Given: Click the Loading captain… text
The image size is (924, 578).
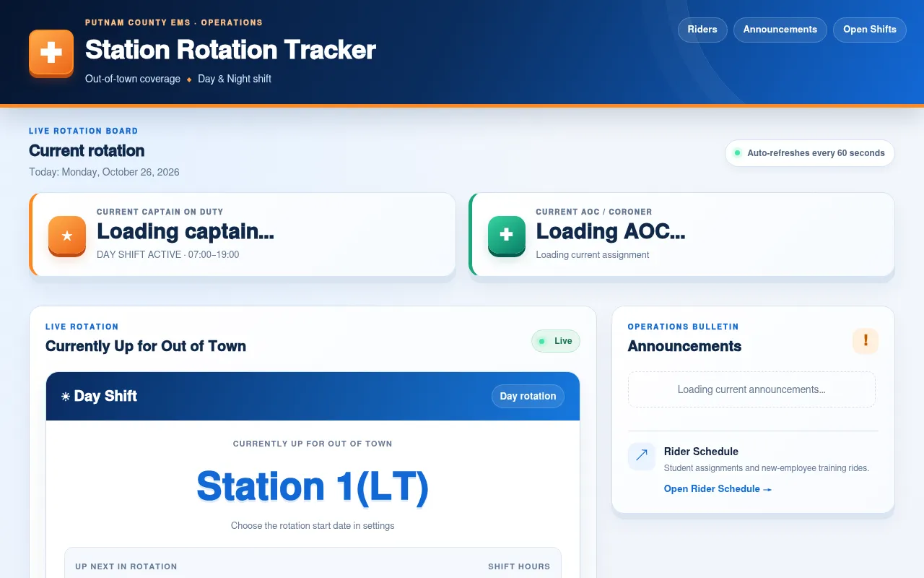Looking at the screenshot, I should point(186,231).
